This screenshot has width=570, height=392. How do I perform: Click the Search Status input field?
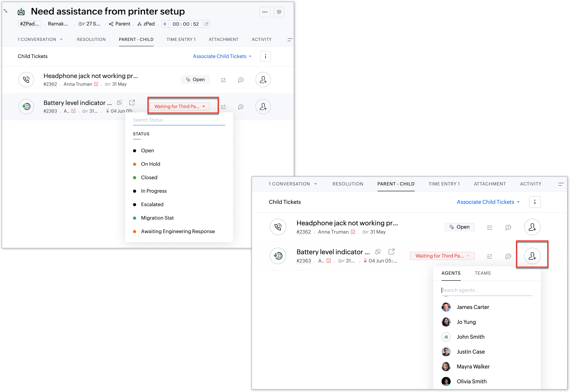click(x=179, y=120)
